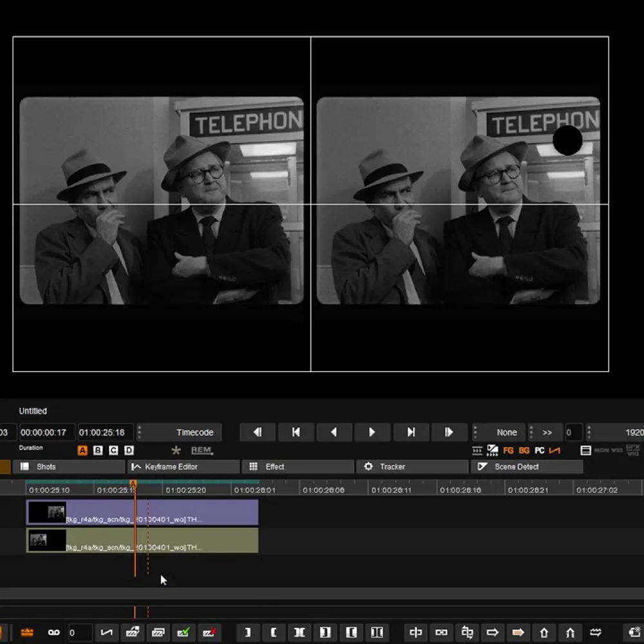644x644 pixels.
Task: Open the 1920 resolution dropdown
Action: point(615,433)
